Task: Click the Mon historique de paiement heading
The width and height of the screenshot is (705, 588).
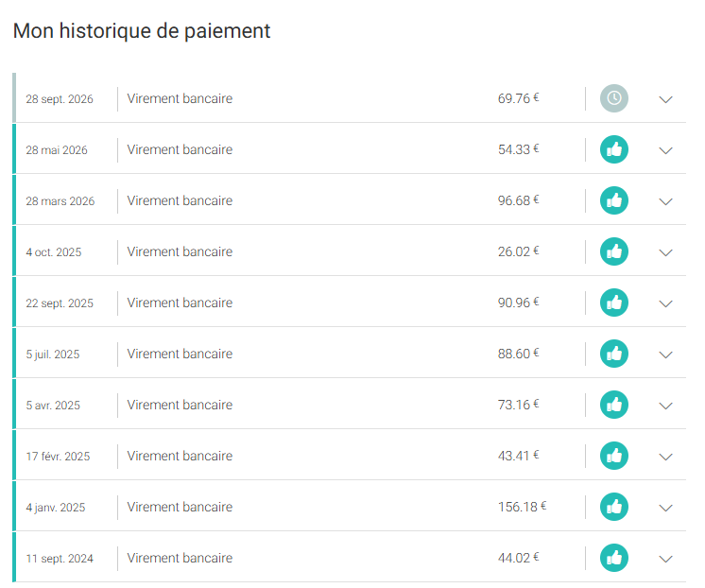Action: (142, 31)
